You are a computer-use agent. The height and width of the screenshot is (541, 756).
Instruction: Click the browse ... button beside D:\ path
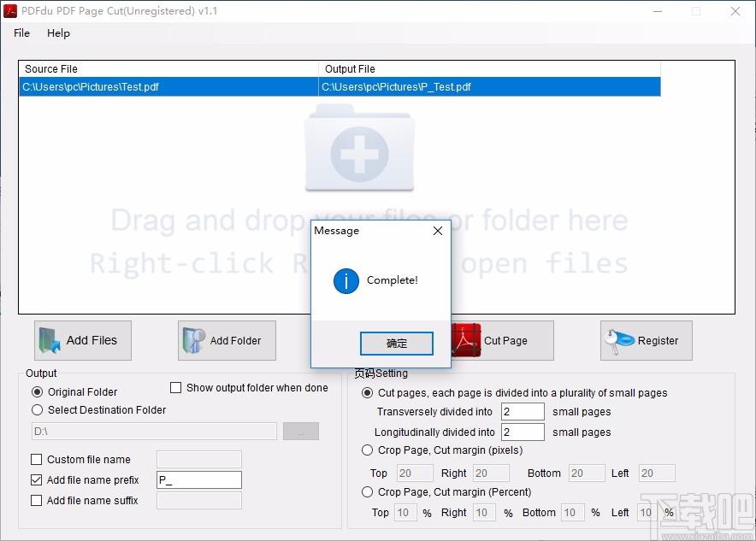point(300,431)
